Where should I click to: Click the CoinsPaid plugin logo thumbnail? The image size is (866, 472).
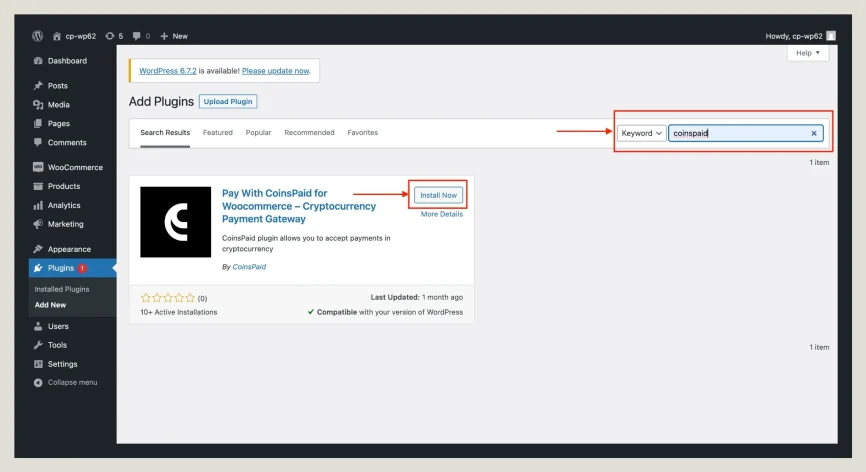click(175, 222)
